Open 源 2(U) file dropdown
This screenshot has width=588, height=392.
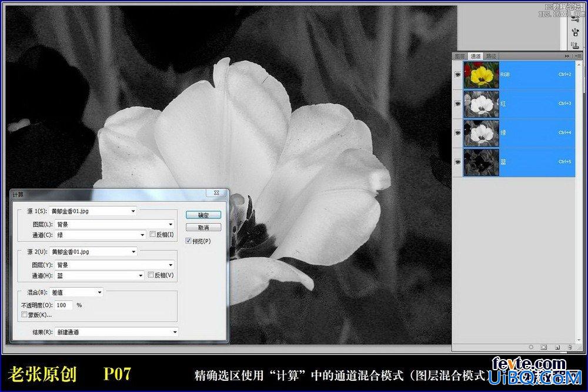tap(93, 251)
